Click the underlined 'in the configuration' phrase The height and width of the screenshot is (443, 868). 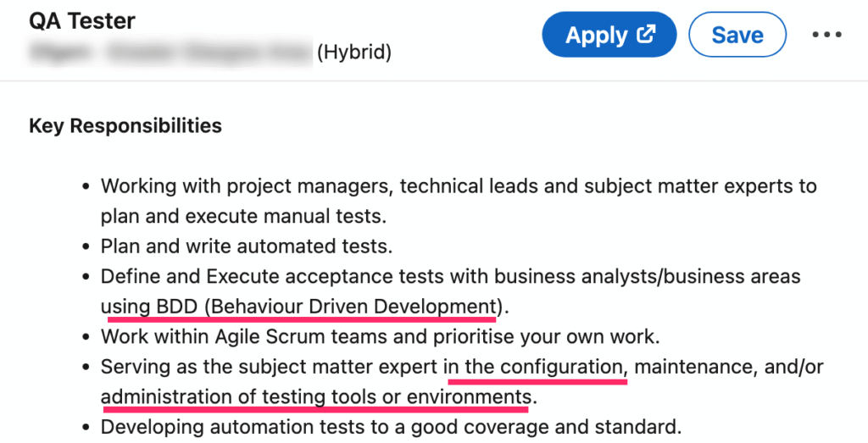pos(534,367)
